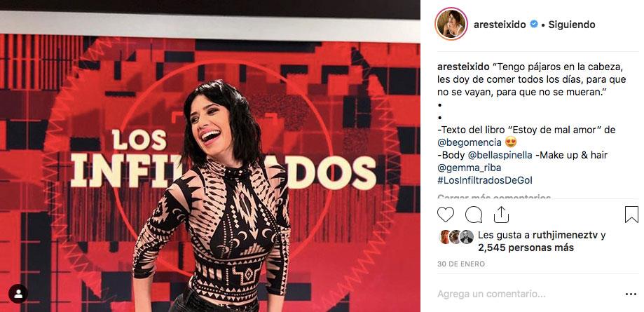The height and width of the screenshot is (312, 644).
Task: Expand Cargar más comentarios
Action: click(494, 197)
